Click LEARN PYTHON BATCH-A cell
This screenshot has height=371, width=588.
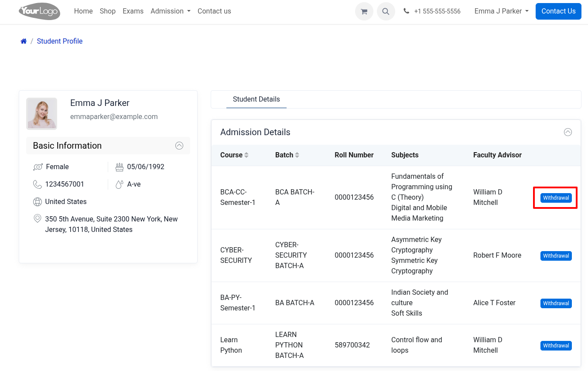[290, 345]
